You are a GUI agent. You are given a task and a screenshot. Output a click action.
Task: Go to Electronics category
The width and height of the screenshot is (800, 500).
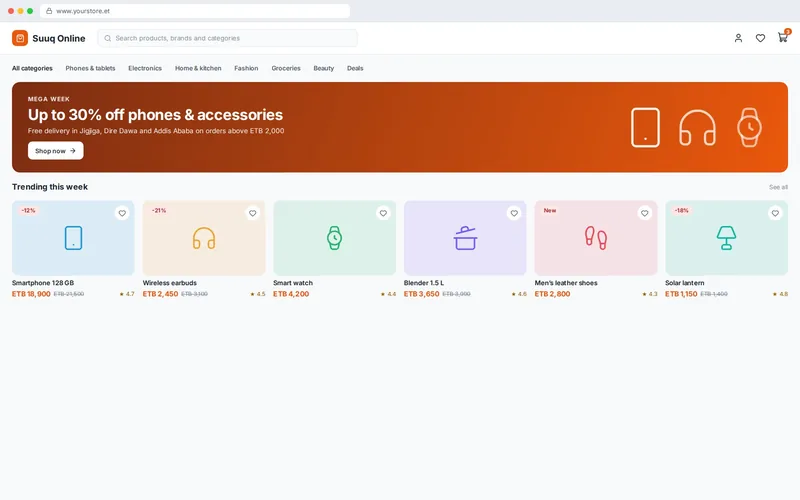[x=145, y=68]
